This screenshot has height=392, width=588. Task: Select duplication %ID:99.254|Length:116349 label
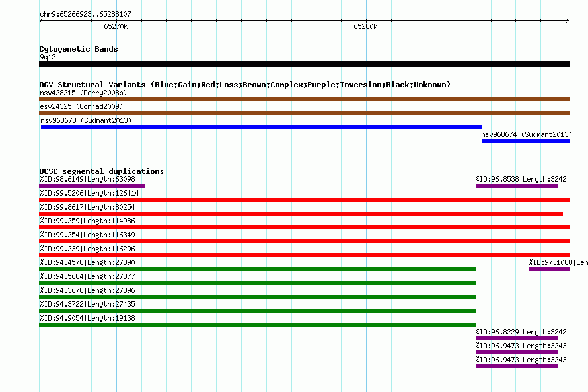coord(87,235)
